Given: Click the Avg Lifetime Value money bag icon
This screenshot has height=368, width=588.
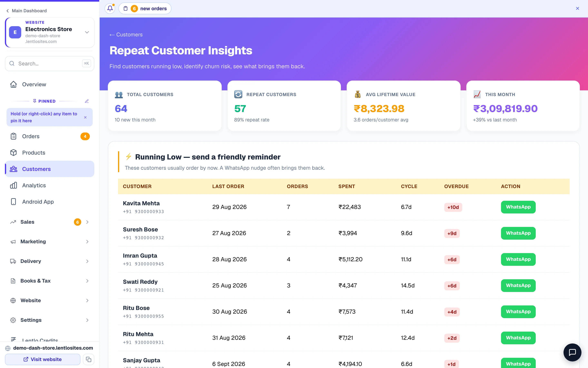Looking at the screenshot, I should pyautogui.click(x=358, y=94).
